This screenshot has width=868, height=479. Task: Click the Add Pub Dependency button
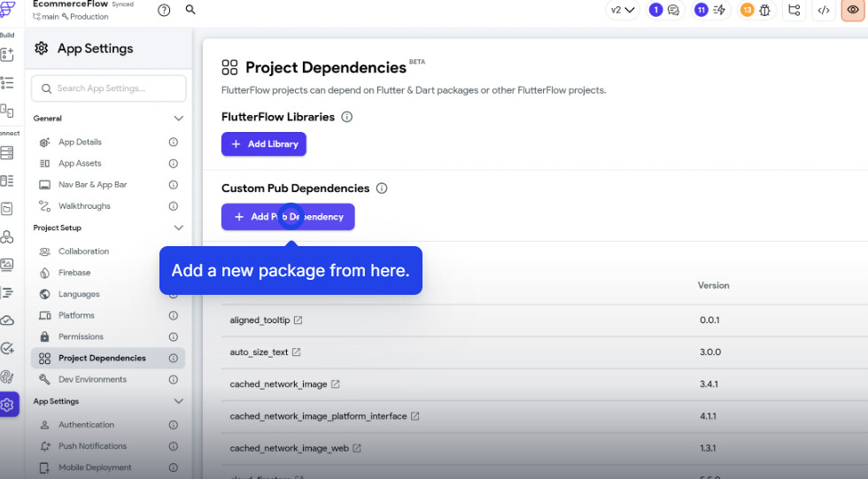click(x=288, y=217)
